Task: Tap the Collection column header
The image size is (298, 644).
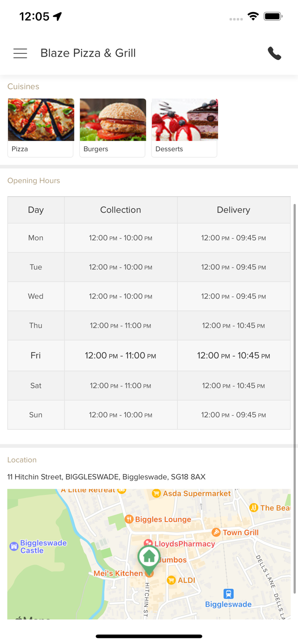Action: [x=120, y=210]
